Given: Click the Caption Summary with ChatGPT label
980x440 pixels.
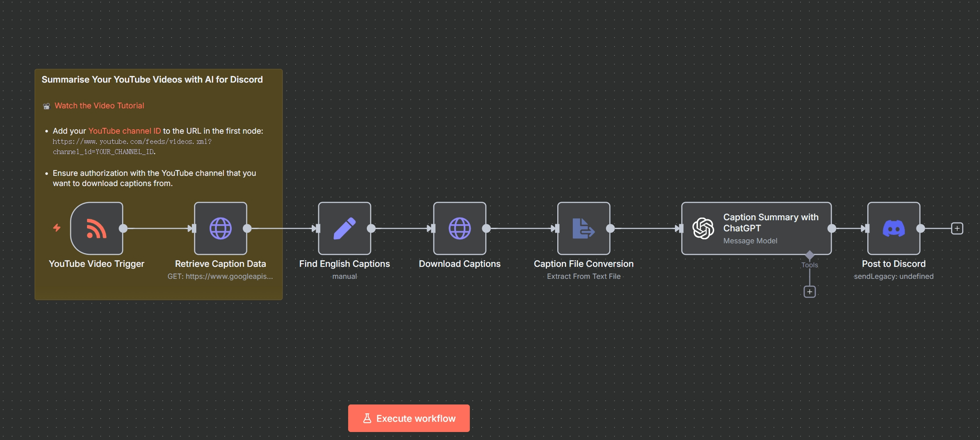Looking at the screenshot, I should click(770, 222).
